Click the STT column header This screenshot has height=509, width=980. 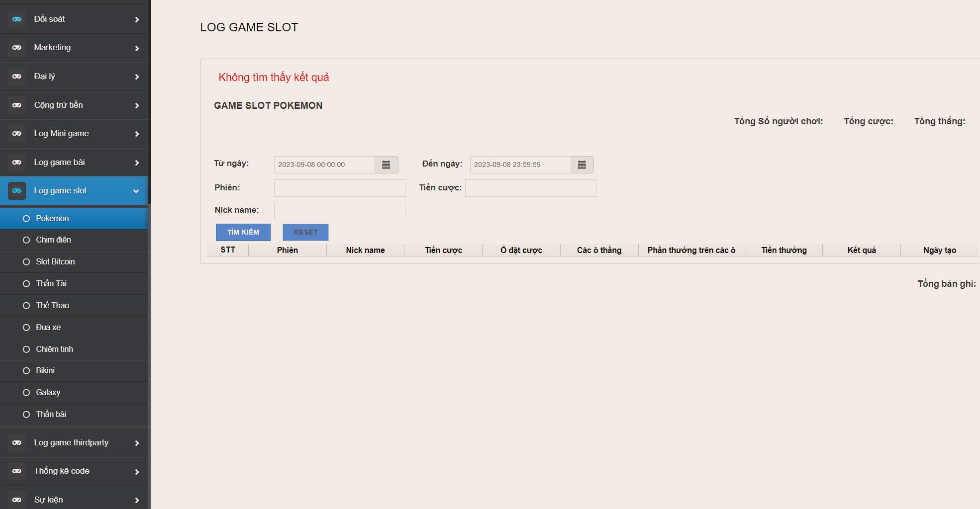coord(228,250)
